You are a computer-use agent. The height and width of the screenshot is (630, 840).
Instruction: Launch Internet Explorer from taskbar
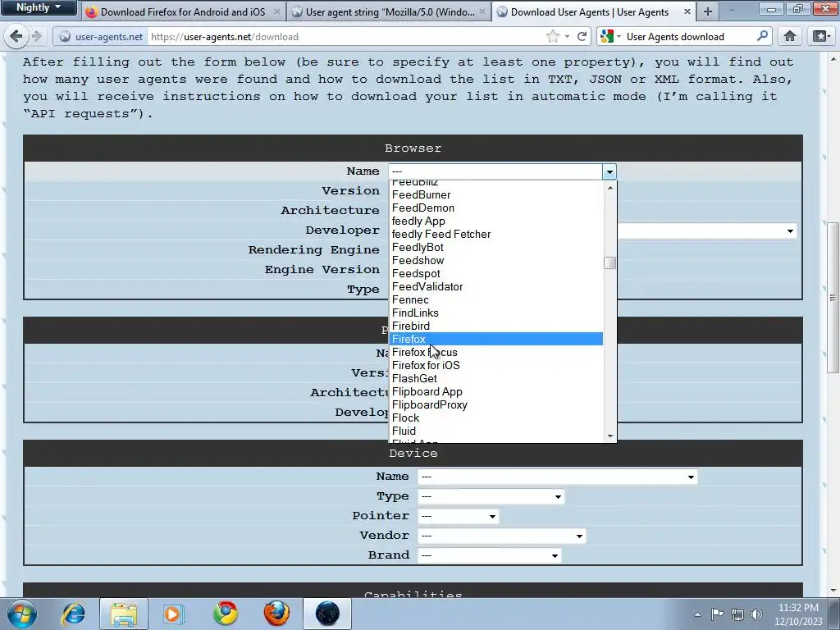pos(74,614)
